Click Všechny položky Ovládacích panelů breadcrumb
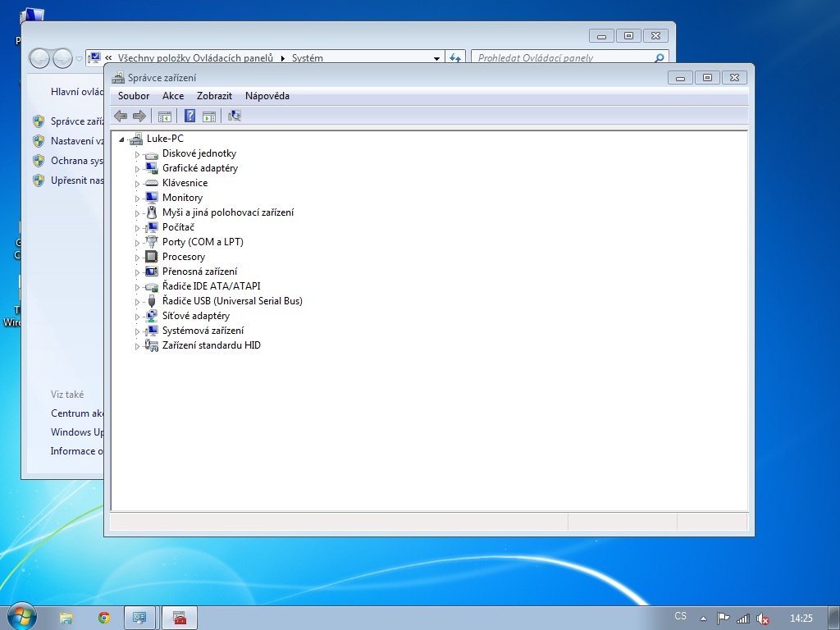 click(x=195, y=58)
